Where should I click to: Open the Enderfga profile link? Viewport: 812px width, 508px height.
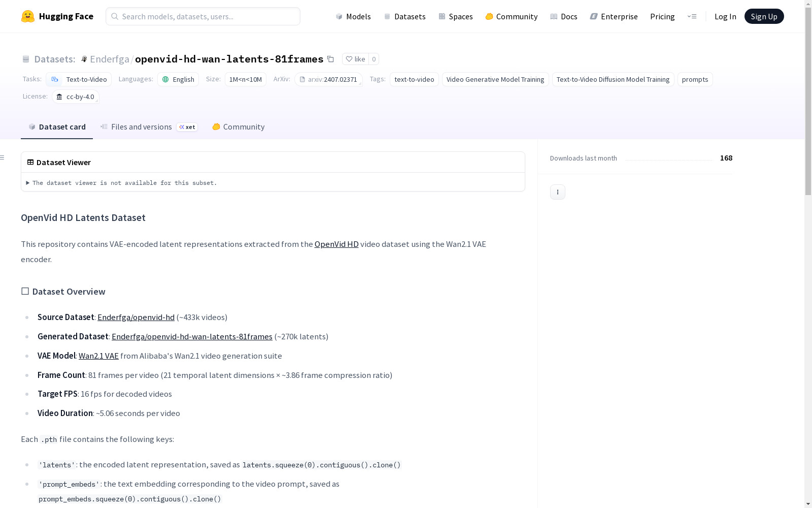tap(110, 59)
